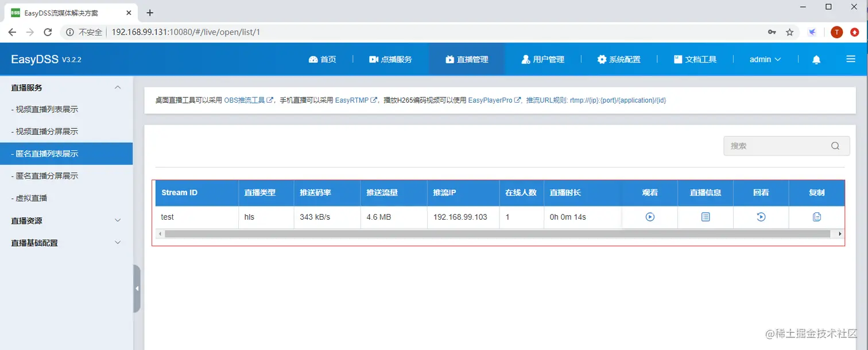
Task: Click the 343 kB/s bitrate cell
Action: 328,217
